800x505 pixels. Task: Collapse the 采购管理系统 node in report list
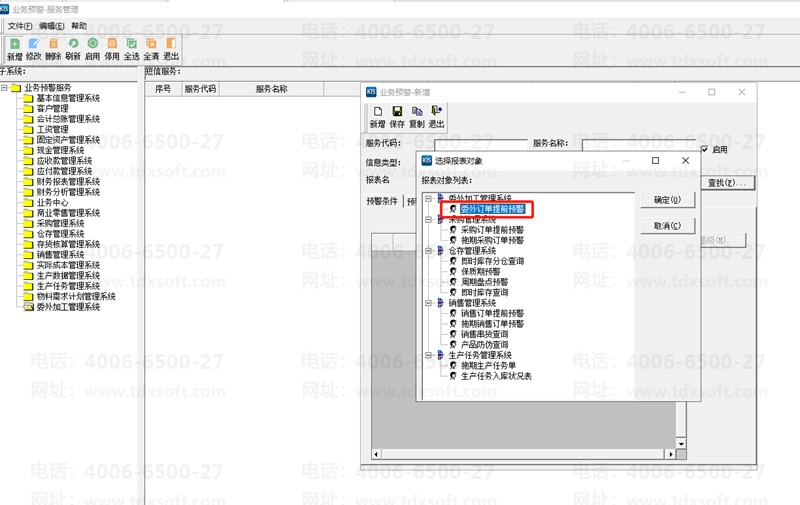[x=428, y=220]
